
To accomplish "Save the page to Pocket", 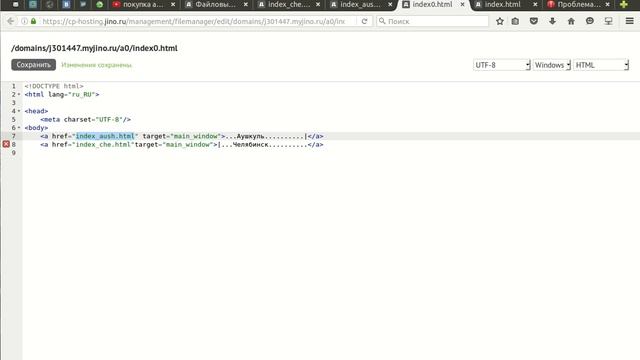I will pos(533,21).
